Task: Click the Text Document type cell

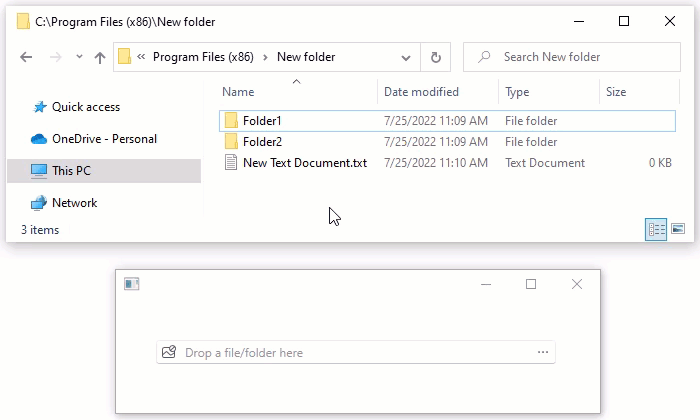Action: 545,163
